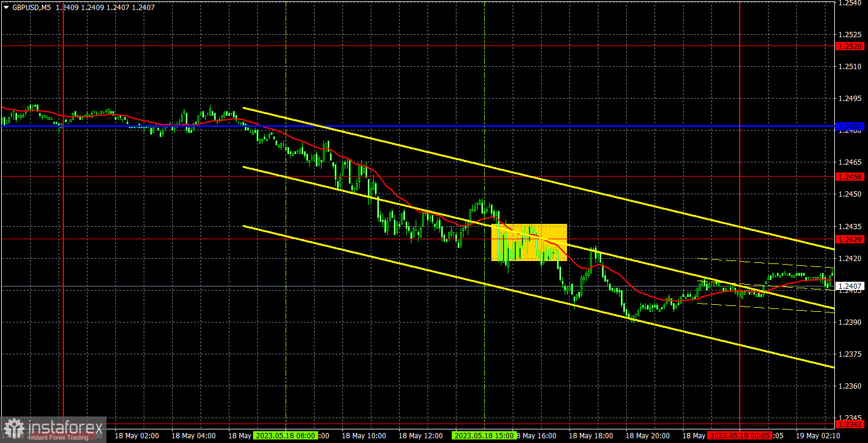The width and height of the screenshot is (868, 443).
Task: Click the red 1.2342 price level label
Action: 850,424
